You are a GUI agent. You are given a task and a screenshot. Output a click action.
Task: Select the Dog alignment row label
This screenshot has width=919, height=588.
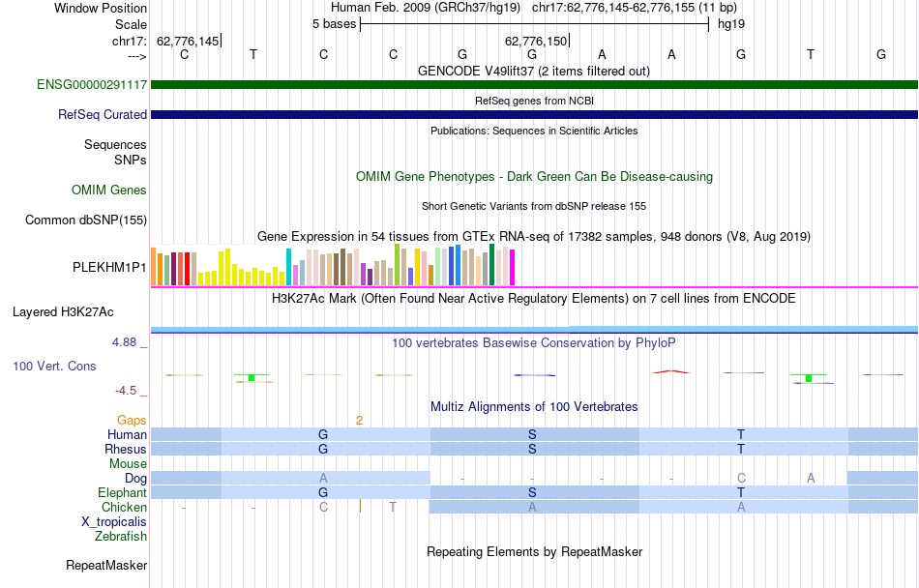(135, 478)
